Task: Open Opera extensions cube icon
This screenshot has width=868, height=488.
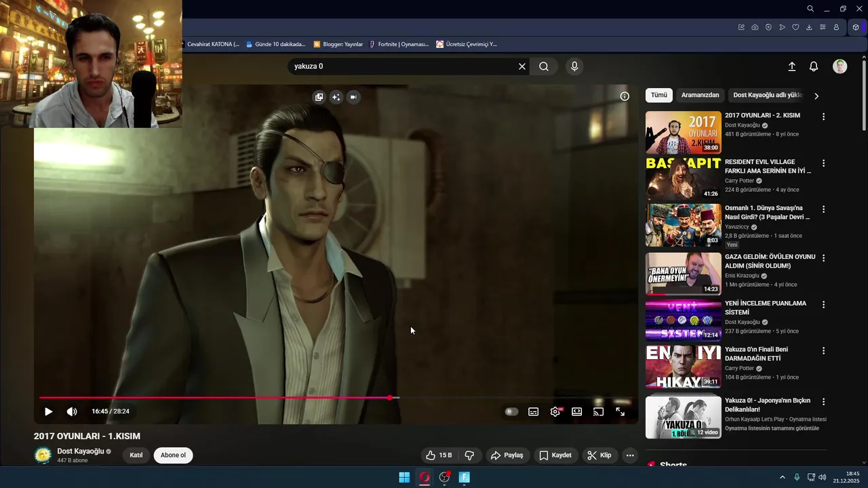Action: pyautogui.click(x=856, y=27)
